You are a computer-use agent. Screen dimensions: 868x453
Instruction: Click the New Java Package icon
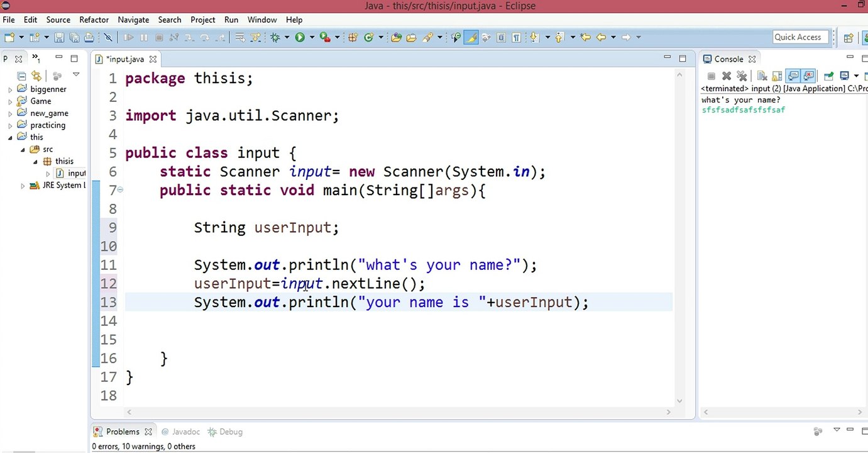[353, 37]
